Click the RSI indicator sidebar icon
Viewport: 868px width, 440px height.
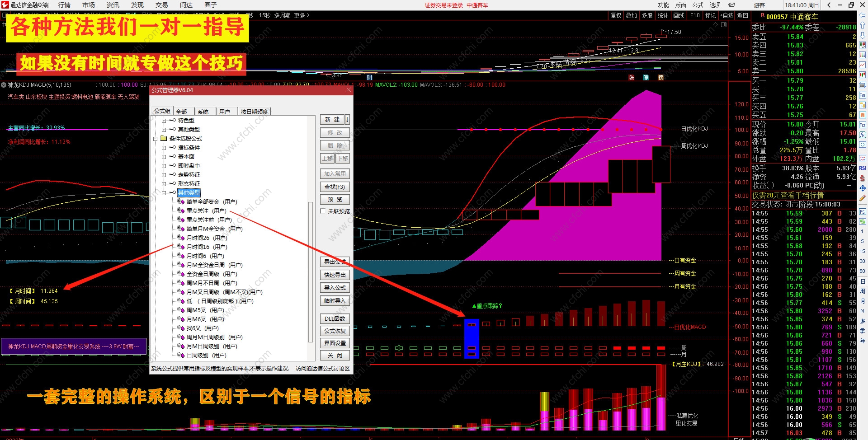(863, 168)
